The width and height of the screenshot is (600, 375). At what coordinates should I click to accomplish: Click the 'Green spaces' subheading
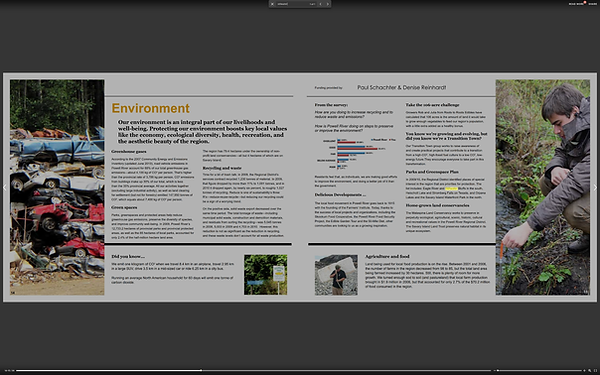coord(124,207)
